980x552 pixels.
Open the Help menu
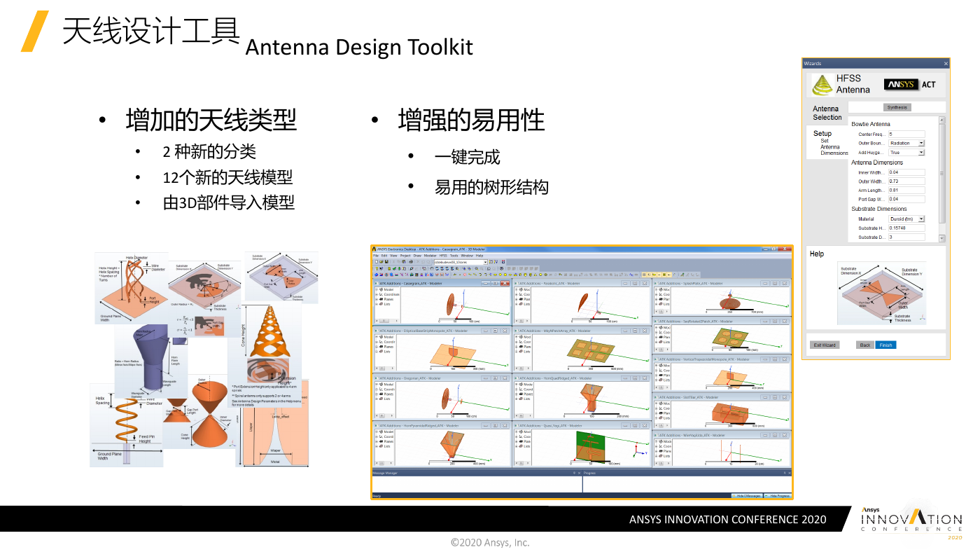[x=479, y=256]
